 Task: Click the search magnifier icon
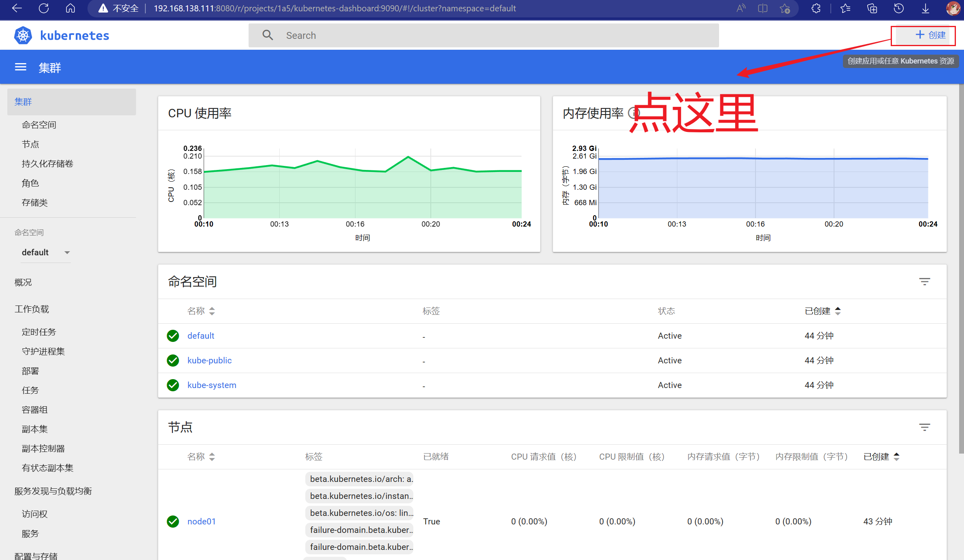pos(268,35)
